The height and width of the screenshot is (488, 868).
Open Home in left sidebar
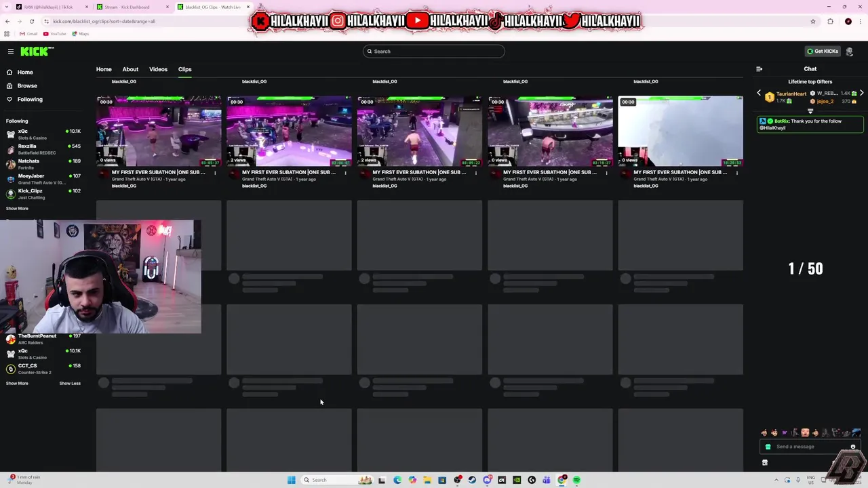[x=25, y=72]
